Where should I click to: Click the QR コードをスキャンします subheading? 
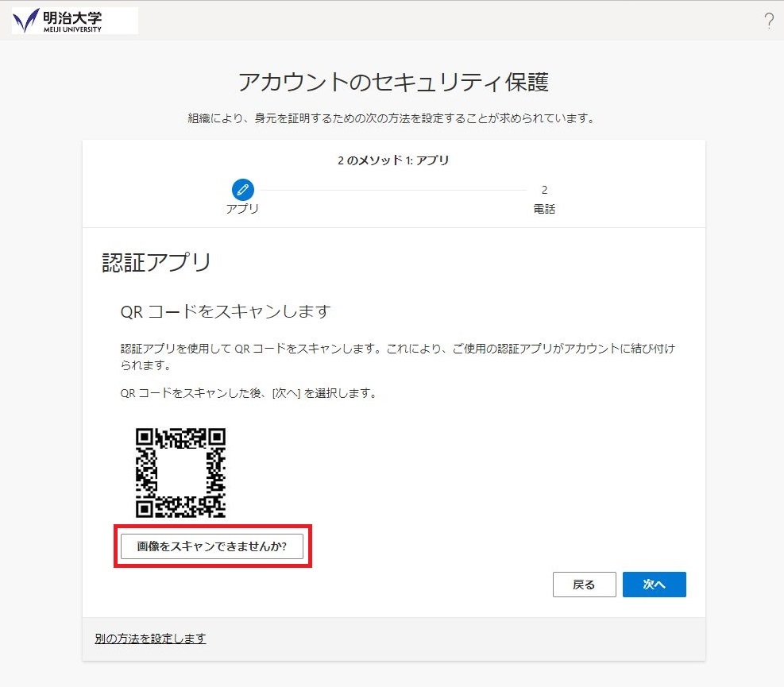click(x=226, y=311)
